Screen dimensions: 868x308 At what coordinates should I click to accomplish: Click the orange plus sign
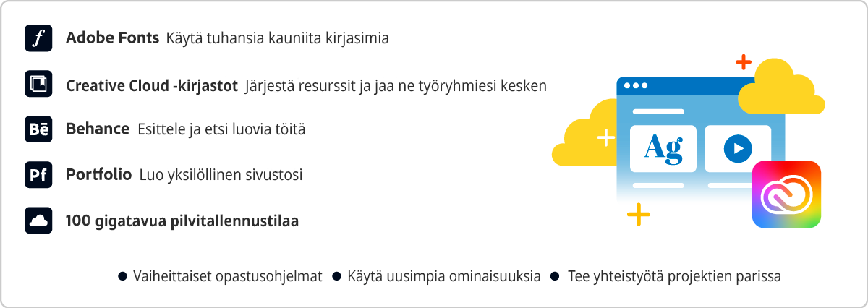coord(743,62)
